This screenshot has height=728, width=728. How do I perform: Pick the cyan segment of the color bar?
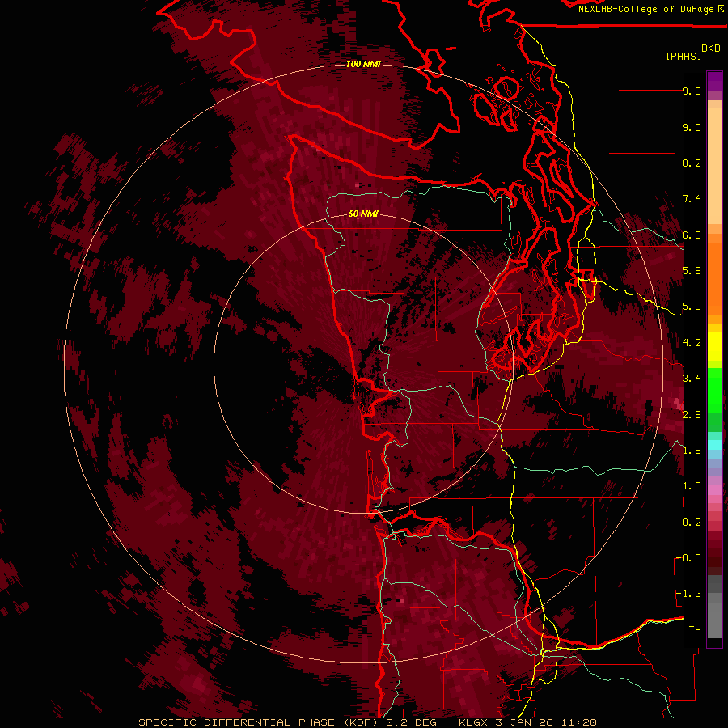coord(714,445)
